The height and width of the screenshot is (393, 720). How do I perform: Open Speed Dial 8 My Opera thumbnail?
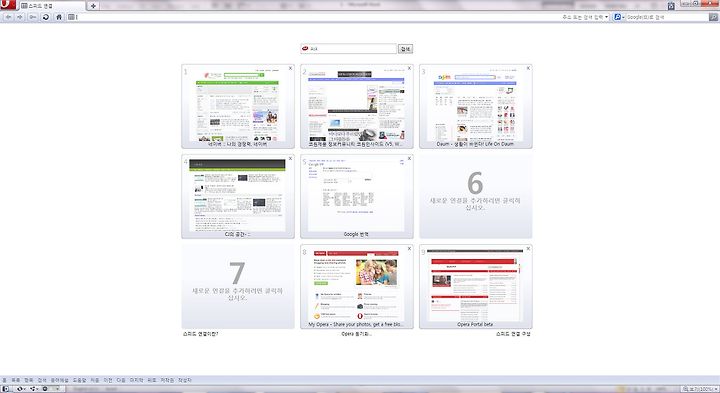pyautogui.click(x=357, y=286)
